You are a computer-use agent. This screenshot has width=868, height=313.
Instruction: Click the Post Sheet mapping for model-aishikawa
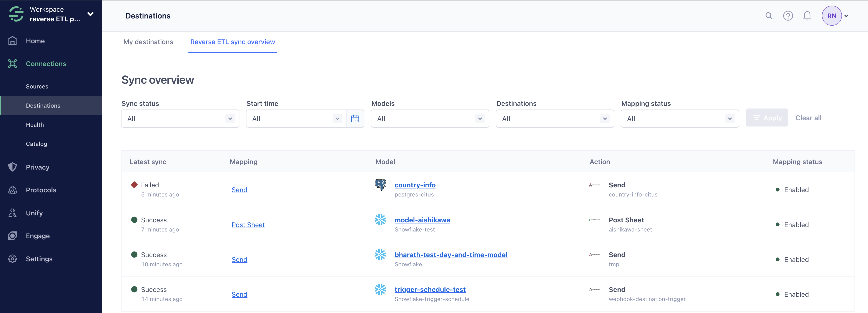pyautogui.click(x=248, y=224)
